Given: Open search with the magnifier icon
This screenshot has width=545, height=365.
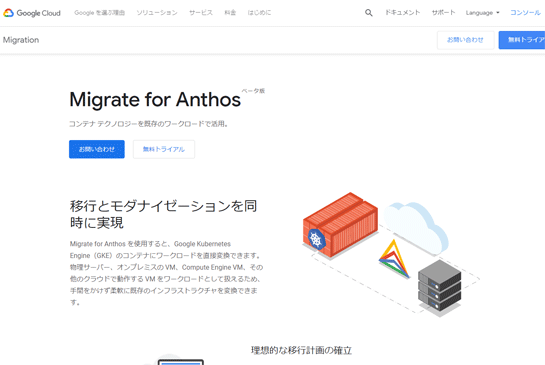Looking at the screenshot, I should [x=368, y=13].
